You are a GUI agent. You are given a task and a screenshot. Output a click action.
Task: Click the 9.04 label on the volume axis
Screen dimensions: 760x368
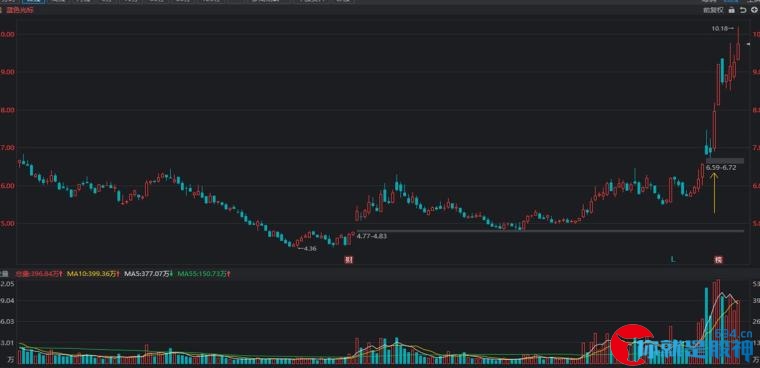click(x=8, y=301)
